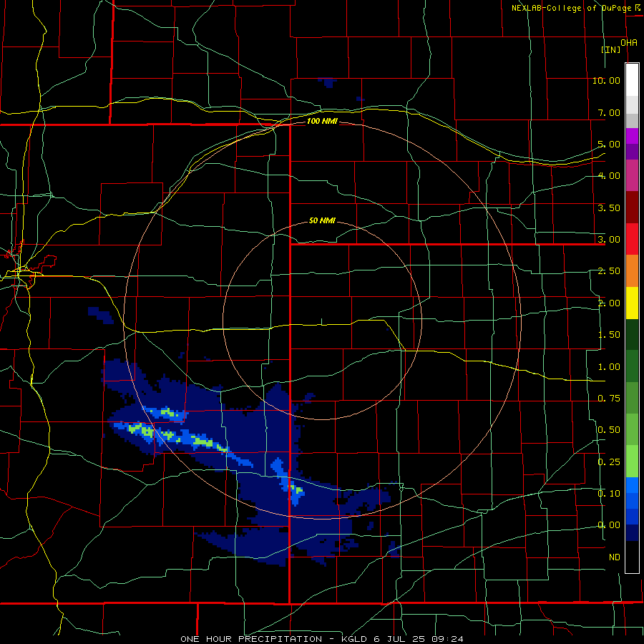Click the 3.00 legend value

pyautogui.click(x=609, y=240)
